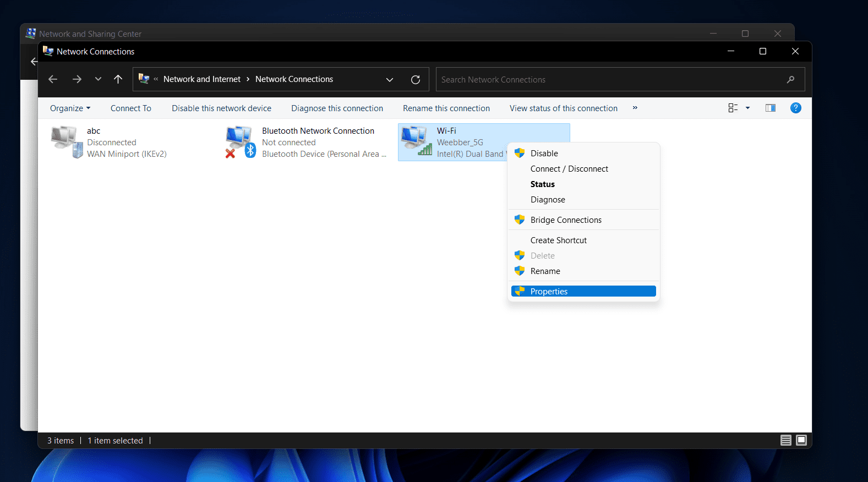The image size is (868, 482).
Task: Expand the address bar history dropdown
Action: pyautogui.click(x=390, y=80)
